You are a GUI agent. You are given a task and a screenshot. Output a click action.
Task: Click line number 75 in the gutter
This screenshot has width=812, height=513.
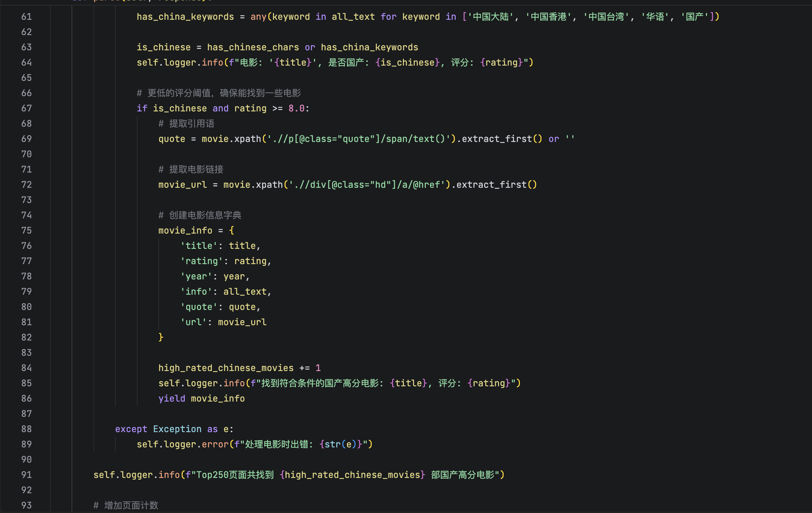coord(26,230)
